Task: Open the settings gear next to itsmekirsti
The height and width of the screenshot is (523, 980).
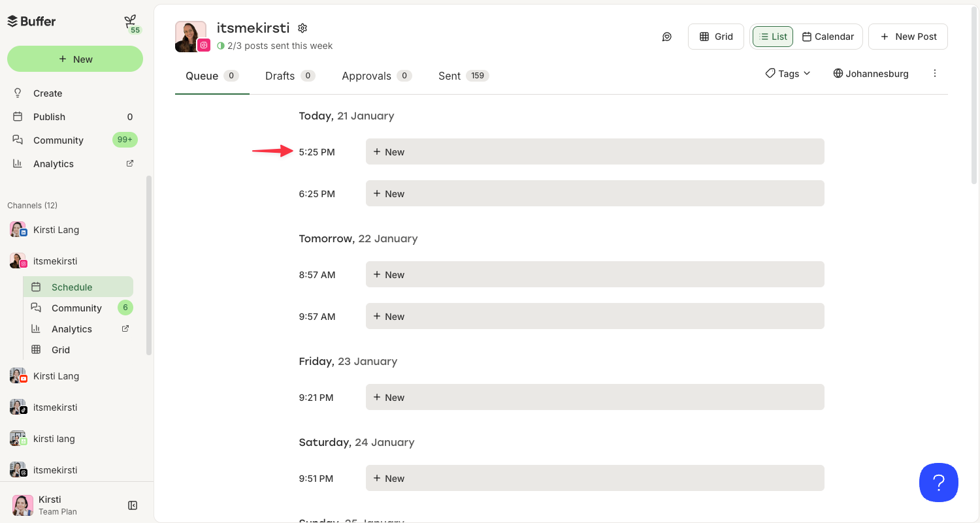Action: point(302,28)
